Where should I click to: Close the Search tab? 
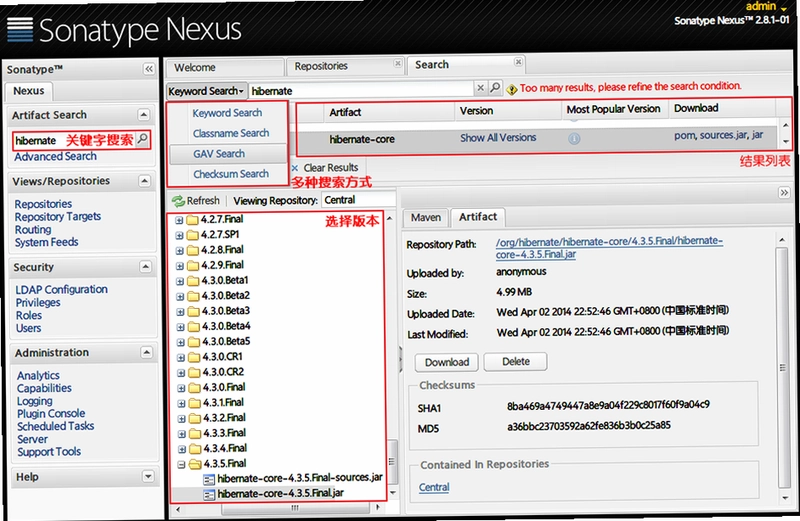pyautogui.click(x=518, y=62)
